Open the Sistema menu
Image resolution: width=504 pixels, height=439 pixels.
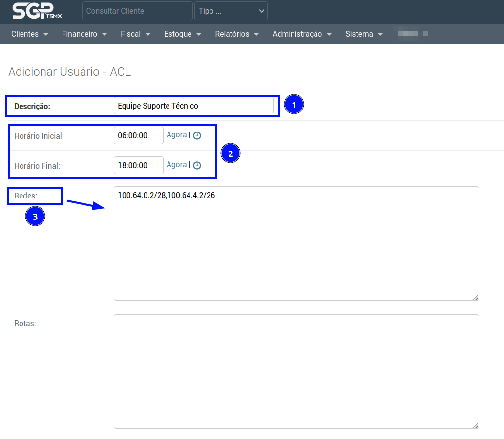pyautogui.click(x=364, y=34)
